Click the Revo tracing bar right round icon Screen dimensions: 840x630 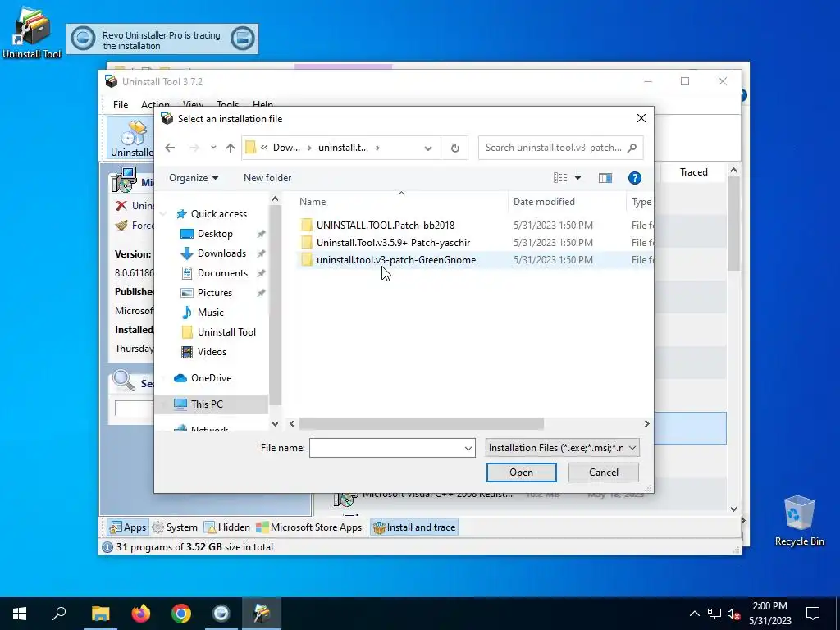click(x=242, y=39)
